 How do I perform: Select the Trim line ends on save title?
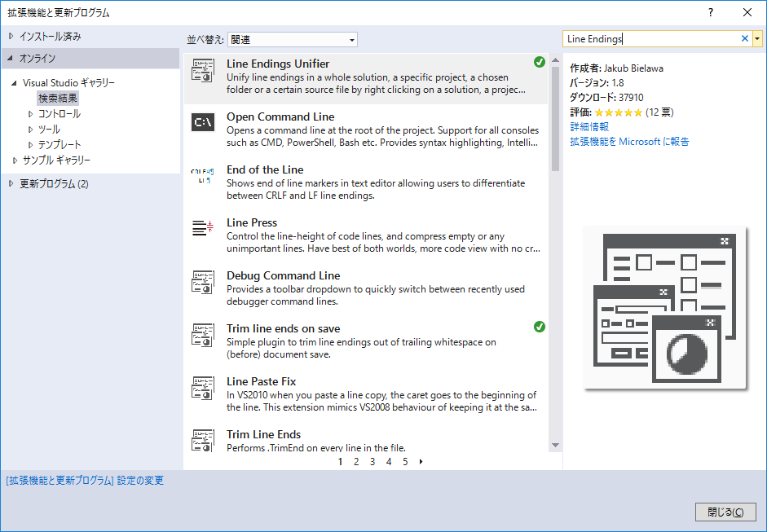point(283,328)
